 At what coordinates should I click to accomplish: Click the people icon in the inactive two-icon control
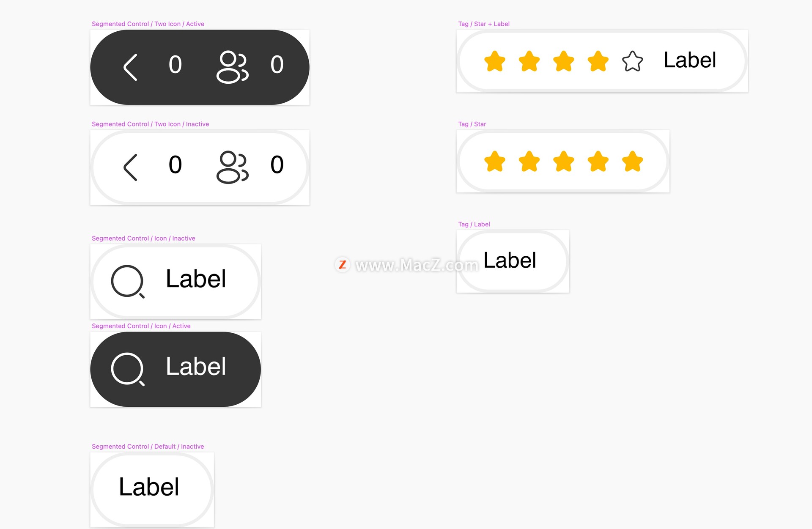tap(232, 167)
